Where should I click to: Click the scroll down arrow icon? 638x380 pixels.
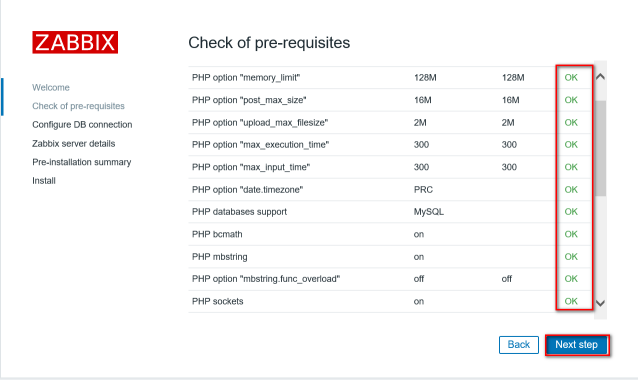[600, 303]
